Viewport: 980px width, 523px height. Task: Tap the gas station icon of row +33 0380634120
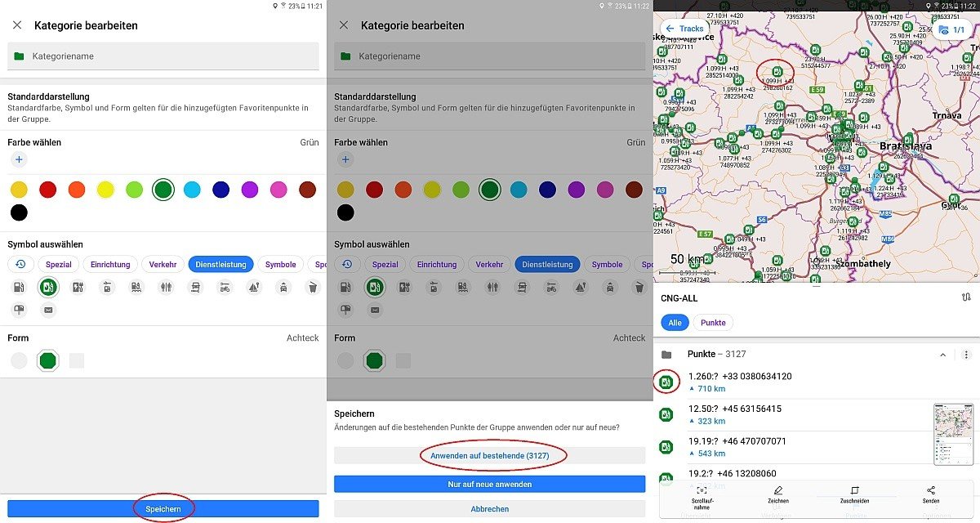pos(666,382)
